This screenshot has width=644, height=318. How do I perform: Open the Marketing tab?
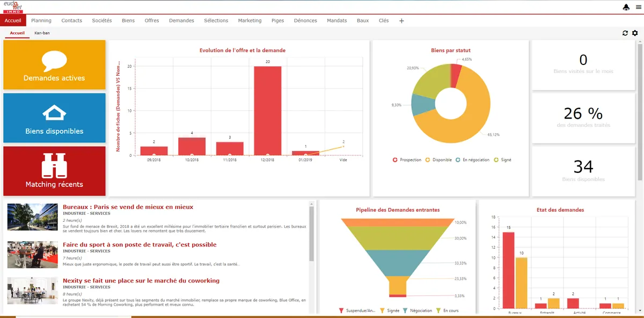tap(250, 20)
